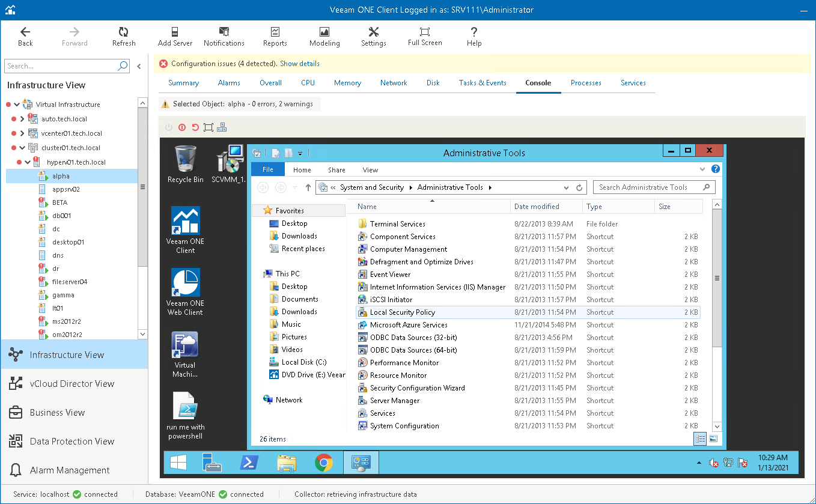Click the Explorer help question-mark icon

[716, 169]
